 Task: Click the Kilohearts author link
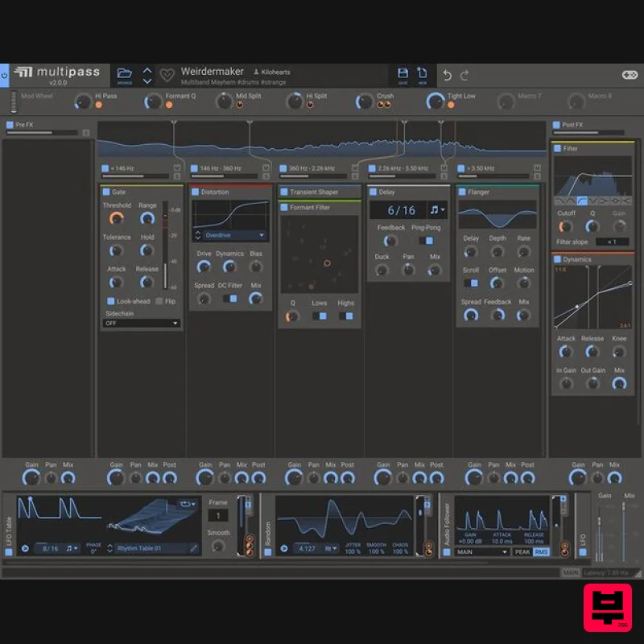[x=273, y=71]
